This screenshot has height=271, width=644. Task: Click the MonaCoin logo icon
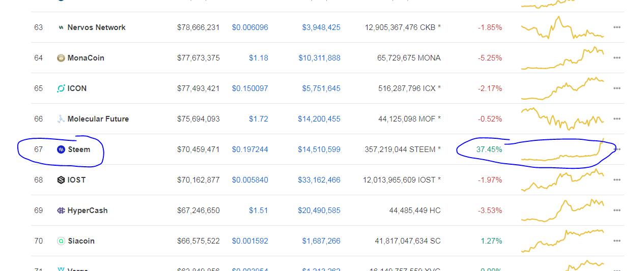61,58
